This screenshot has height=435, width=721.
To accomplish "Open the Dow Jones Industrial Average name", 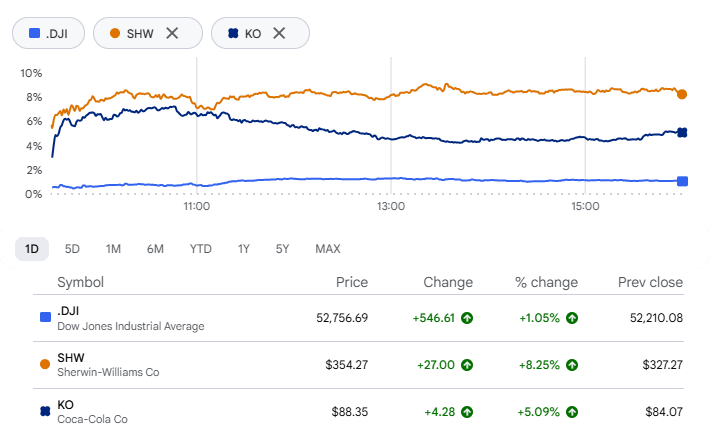I will click(131, 326).
